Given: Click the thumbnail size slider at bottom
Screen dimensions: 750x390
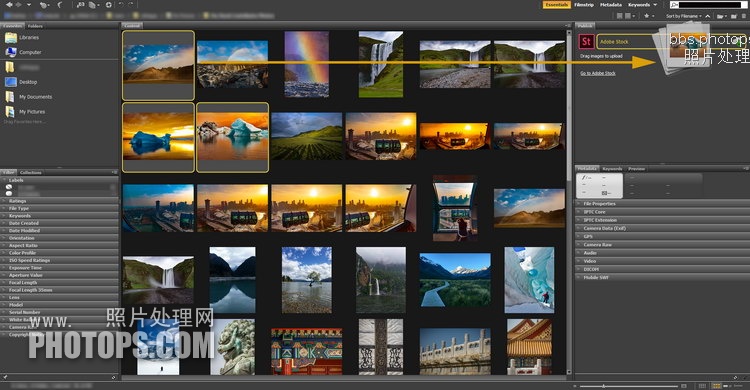Looking at the screenshot, I should click(x=629, y=386).
